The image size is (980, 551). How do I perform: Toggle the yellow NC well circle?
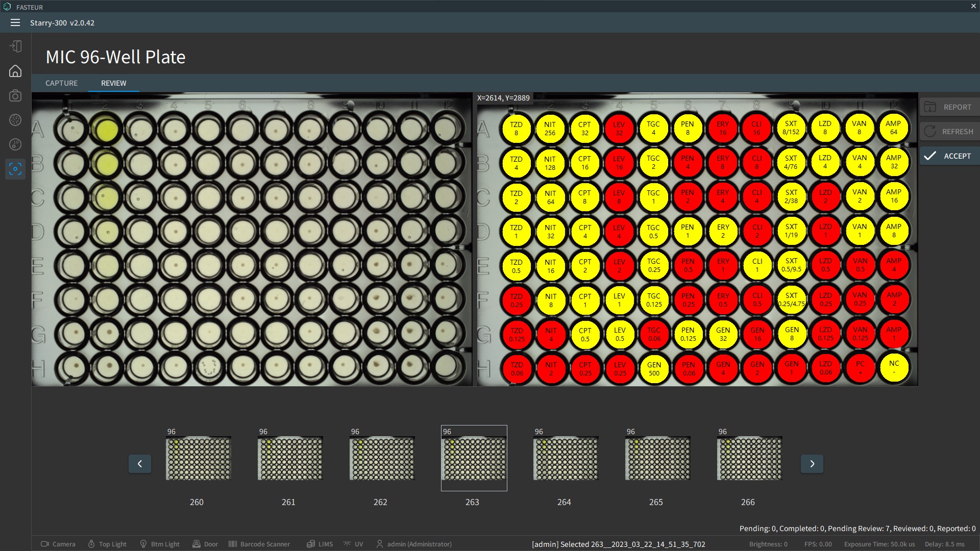(x=894, y=368)
